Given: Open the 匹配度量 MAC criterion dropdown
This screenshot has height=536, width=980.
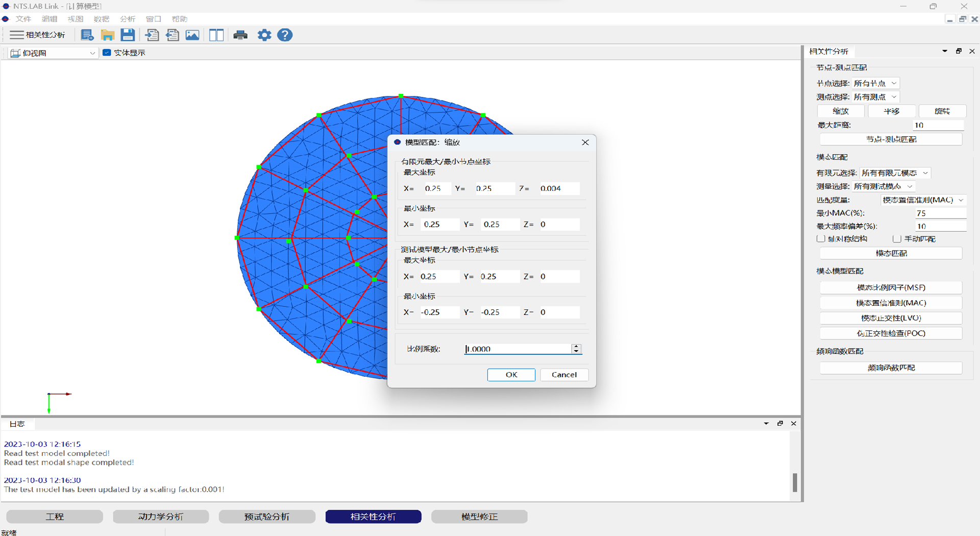Looking at the screenshot, I should click(923, 200).
